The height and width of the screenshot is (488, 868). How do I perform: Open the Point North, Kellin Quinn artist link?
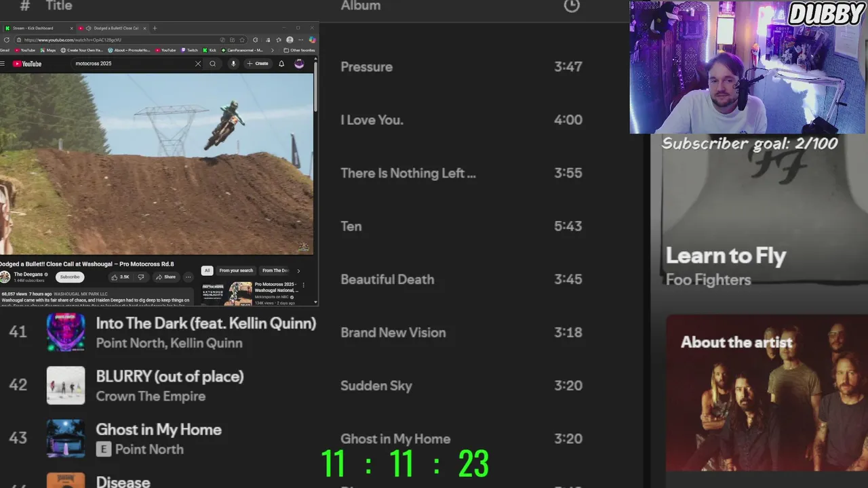[169, 343]
